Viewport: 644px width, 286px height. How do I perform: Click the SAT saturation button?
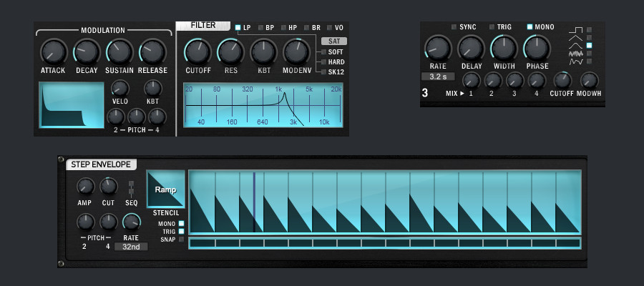[333, 41]
